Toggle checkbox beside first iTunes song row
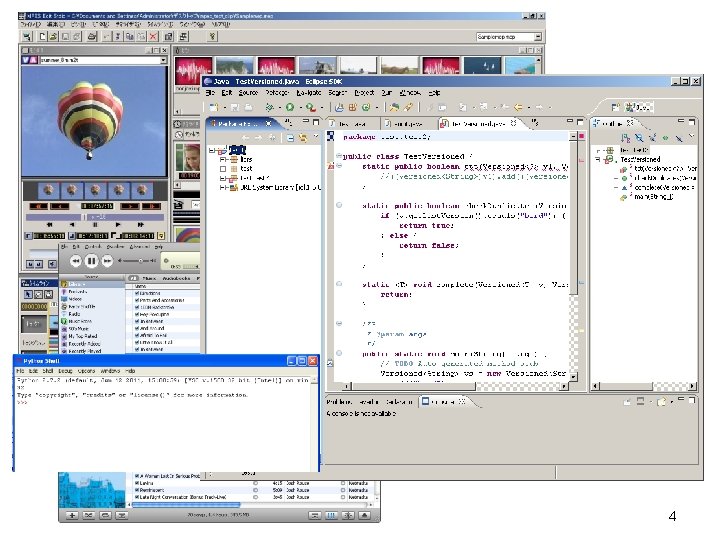Image resolution: width=720 pixels, height=540 pixels. pyautogui.click(x=136, y=293)
